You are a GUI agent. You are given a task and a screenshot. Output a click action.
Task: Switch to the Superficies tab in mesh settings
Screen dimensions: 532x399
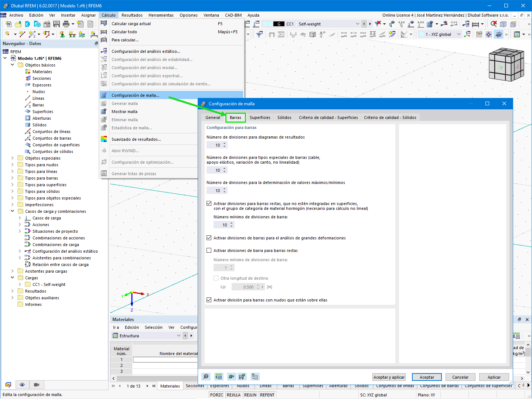coord(260,117)
